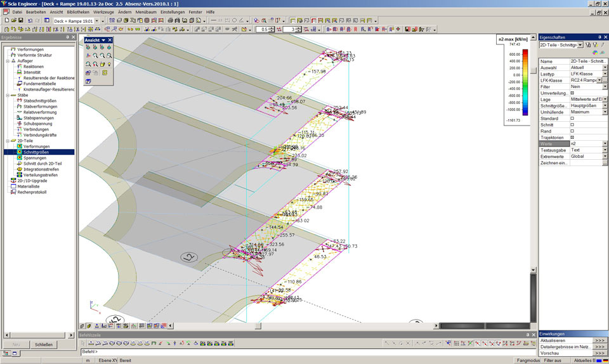
Task: Open the Umhüllende dropdown
Action: pyautogui.click(x=605, y=112)
